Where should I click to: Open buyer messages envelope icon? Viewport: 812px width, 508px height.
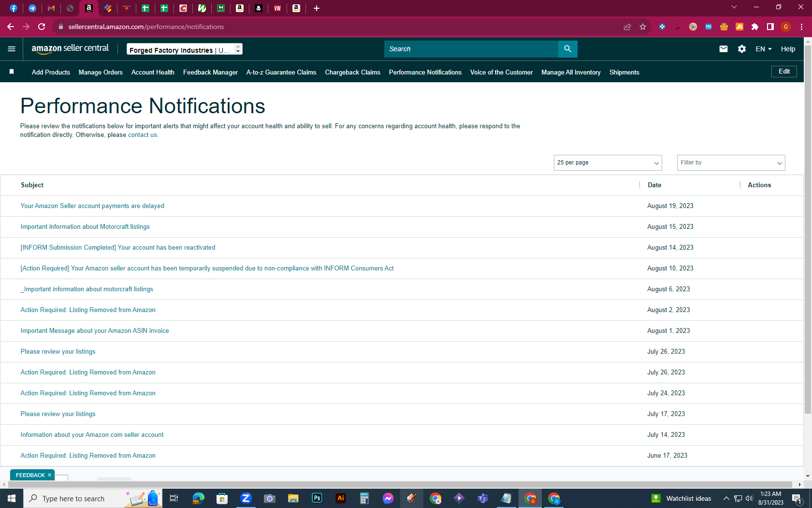click(724, 49)
